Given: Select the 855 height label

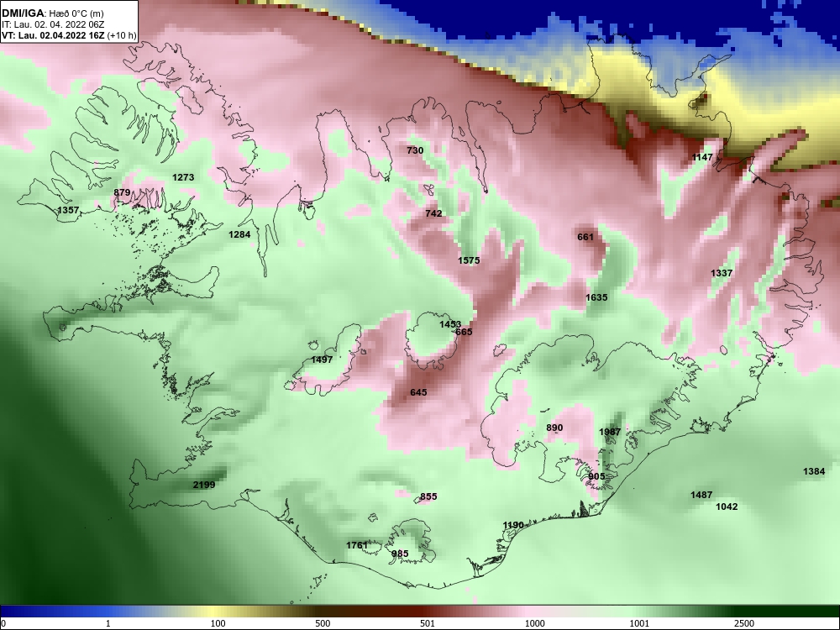Looking at the screenshot, I should (428, 496).
